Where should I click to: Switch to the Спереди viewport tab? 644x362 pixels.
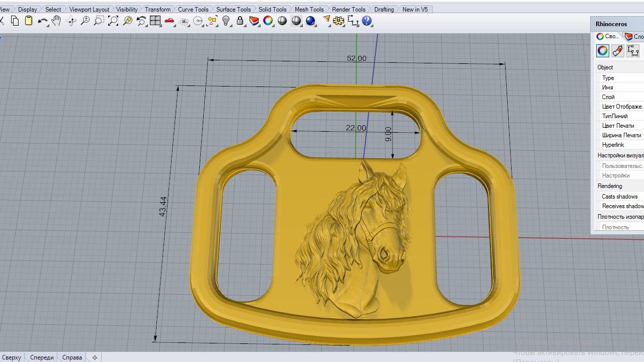42,357
